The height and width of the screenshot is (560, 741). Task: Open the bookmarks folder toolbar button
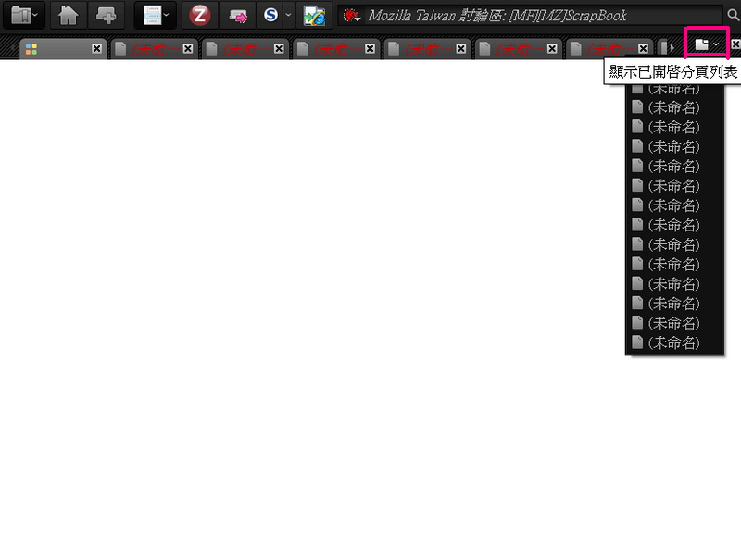[x=24, y=16]
